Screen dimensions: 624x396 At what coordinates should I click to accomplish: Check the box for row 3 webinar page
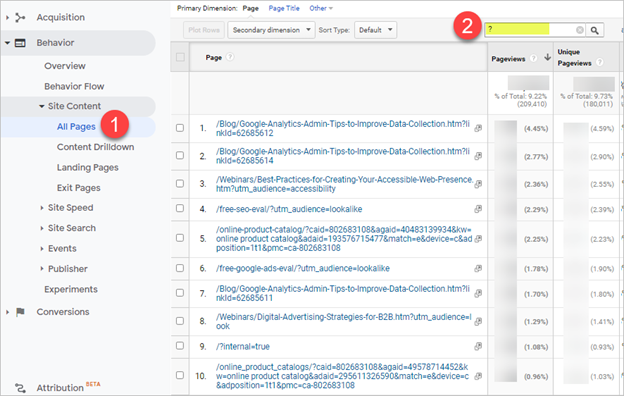coord(180,183)
